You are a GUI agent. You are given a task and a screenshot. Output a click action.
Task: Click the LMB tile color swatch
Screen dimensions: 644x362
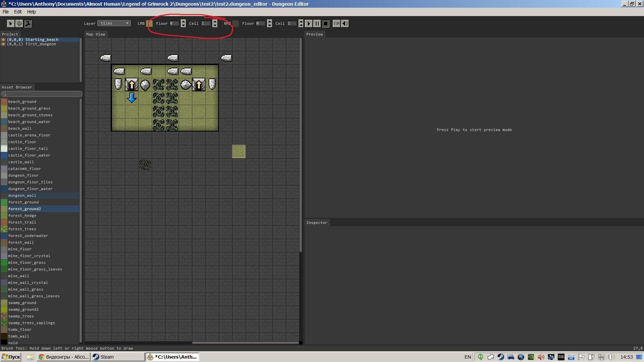(150, 23)
